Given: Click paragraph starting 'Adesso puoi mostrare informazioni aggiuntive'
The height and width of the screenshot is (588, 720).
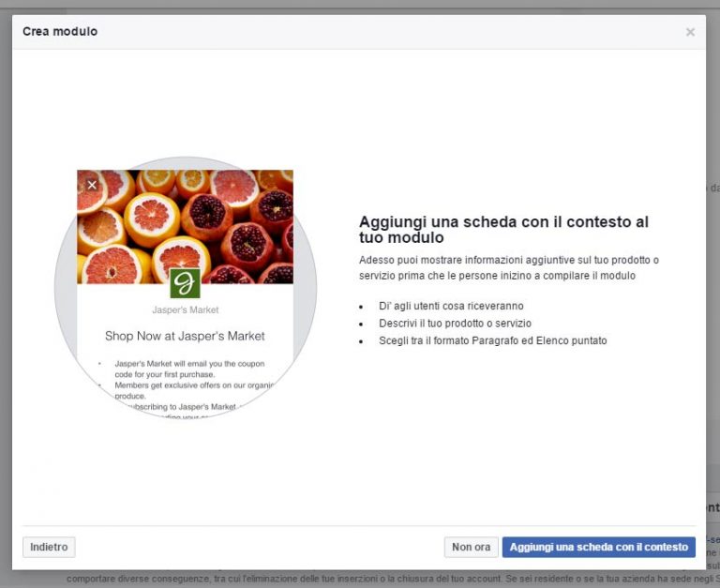Looking at the screenshot, I should 509,268.
